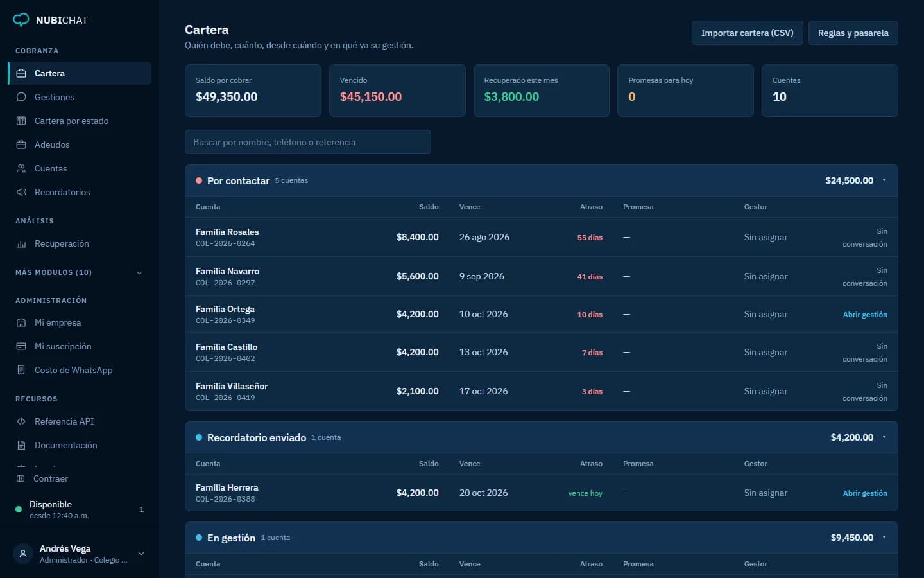Click the Contraer sidebar icon
Image resolution: width=924 pixels, height=578 pixels.
point(21,478)
